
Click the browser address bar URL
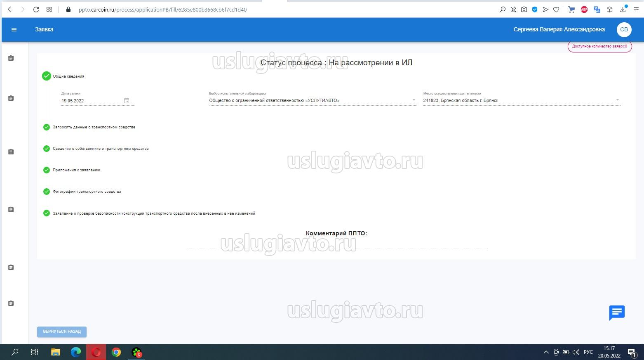coord(162,9)
